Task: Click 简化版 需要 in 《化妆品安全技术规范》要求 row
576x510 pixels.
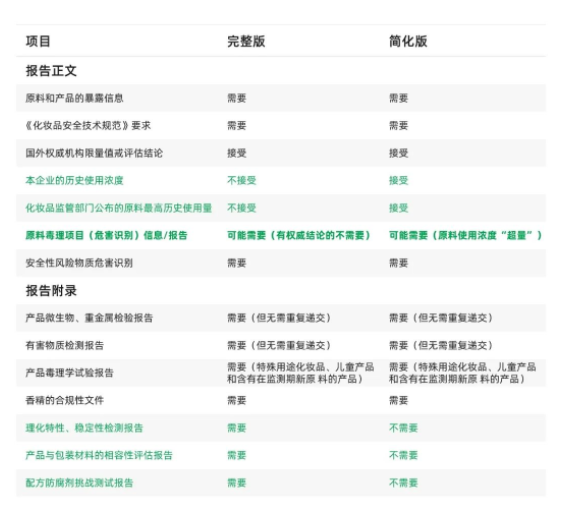Action: click(399, 126)
